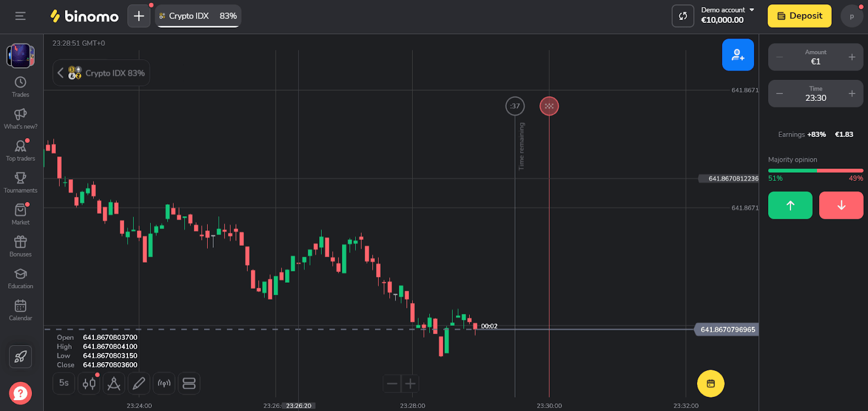Open the user profile avatar

coord(852,16)
